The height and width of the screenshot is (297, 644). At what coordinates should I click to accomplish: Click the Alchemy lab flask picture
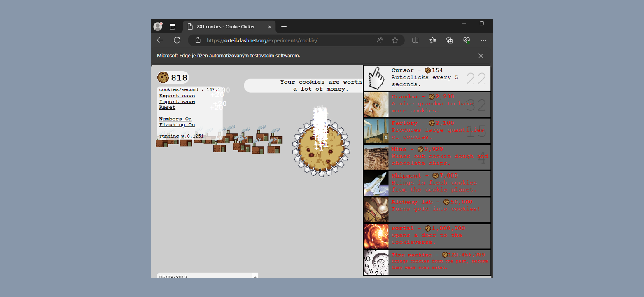click(376, 210)
